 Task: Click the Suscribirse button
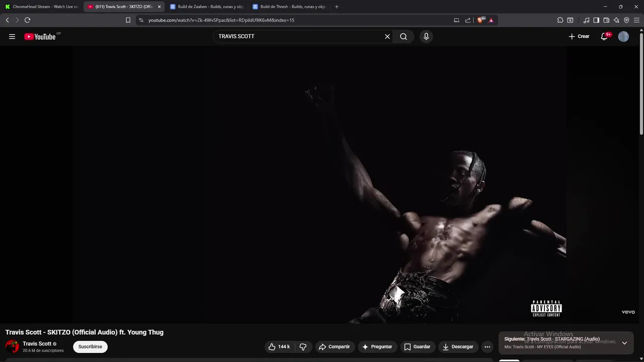coord(90,346)
